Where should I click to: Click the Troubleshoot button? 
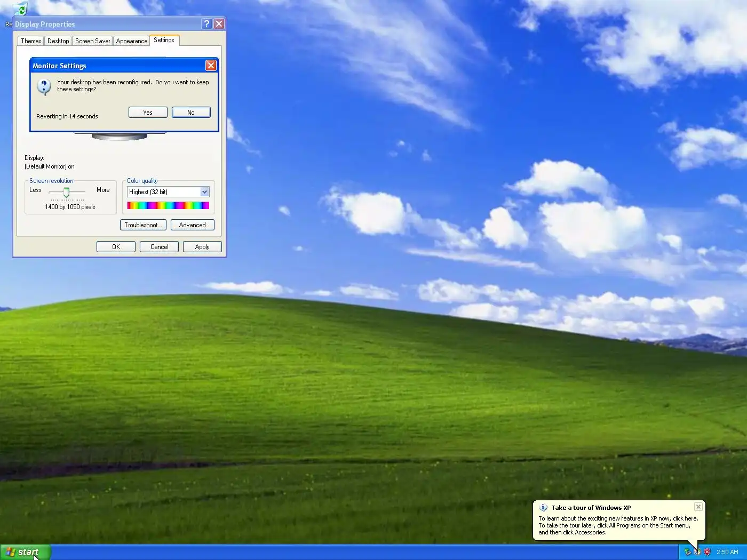[143, 225]
